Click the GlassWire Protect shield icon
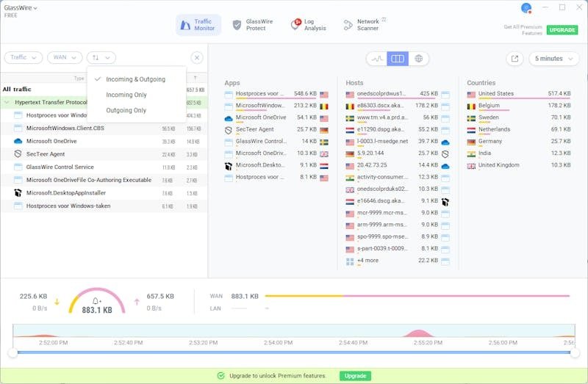This screenshot has height=384, width=588. 237,25
